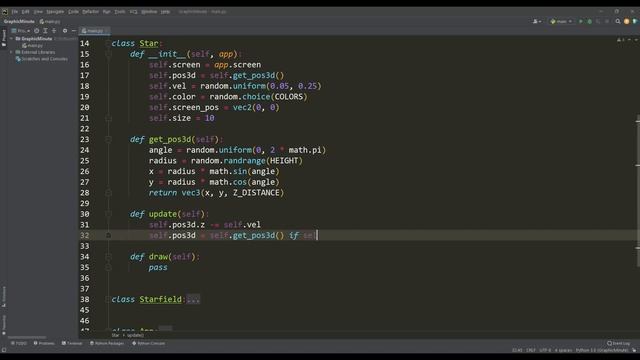
Task: Click Search Everywhere magnifier icon
Action: tap(618, 21)
